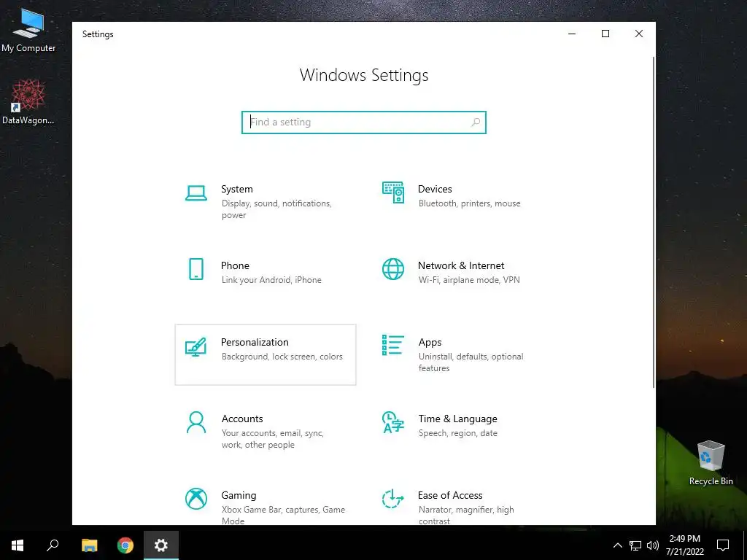Maximize the Settings window

click(x=605, y=34)
